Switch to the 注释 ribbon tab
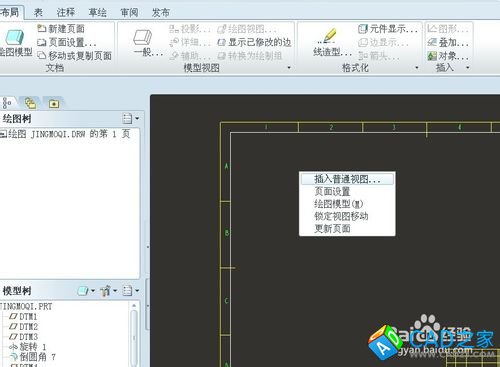The height and width of the screenshot is (367, 500). (x=66, y=13)
